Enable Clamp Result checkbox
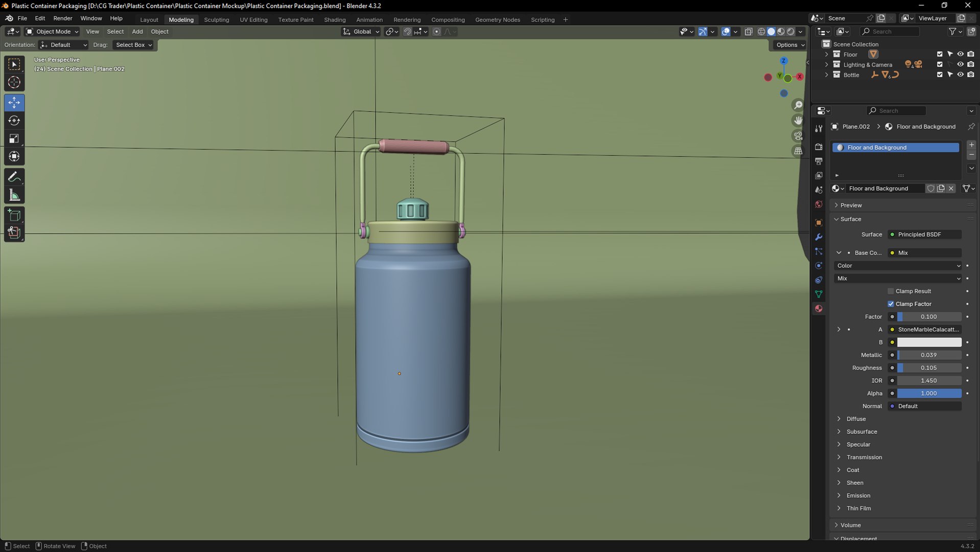 [891, 291]
